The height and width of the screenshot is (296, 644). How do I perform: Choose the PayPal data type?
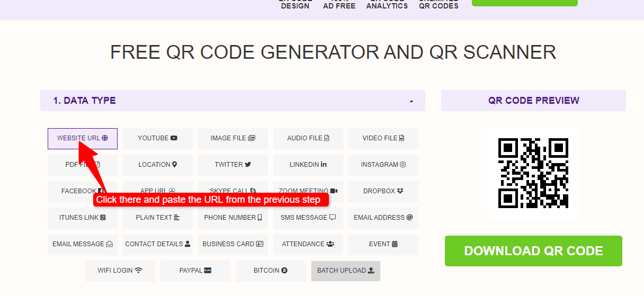tap(195, 271)
